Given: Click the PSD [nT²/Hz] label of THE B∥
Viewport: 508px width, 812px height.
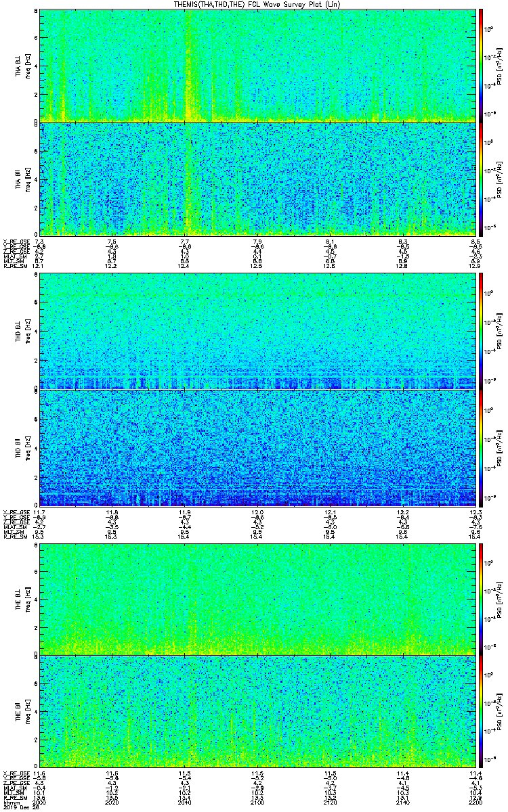Looking at the screenshot, I should pyautogui.click(x=500, y=712).
